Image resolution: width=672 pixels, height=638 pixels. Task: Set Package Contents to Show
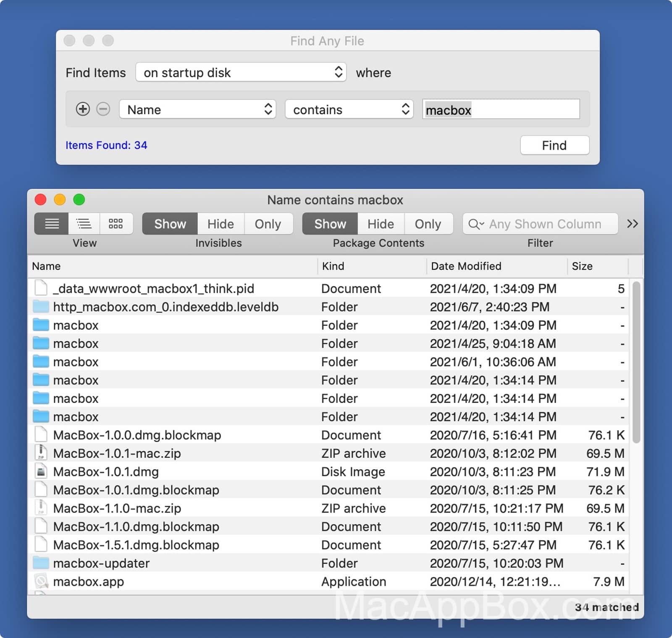tap(330, 224)
